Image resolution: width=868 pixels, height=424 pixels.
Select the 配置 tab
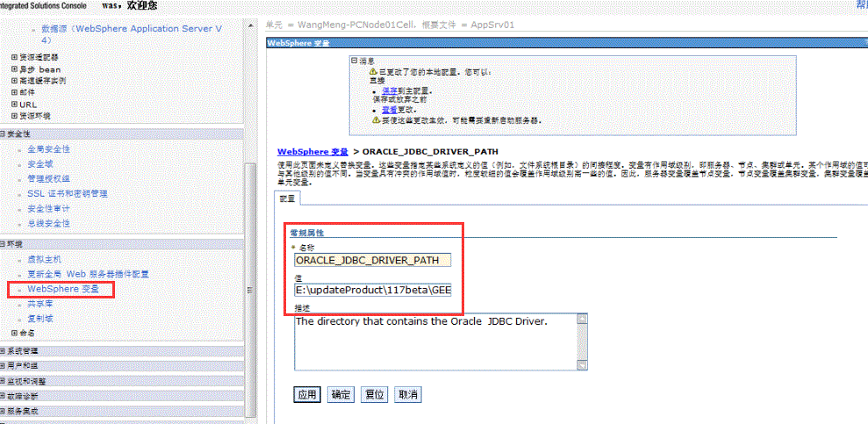pyautogui.click(x=288, y=199)
